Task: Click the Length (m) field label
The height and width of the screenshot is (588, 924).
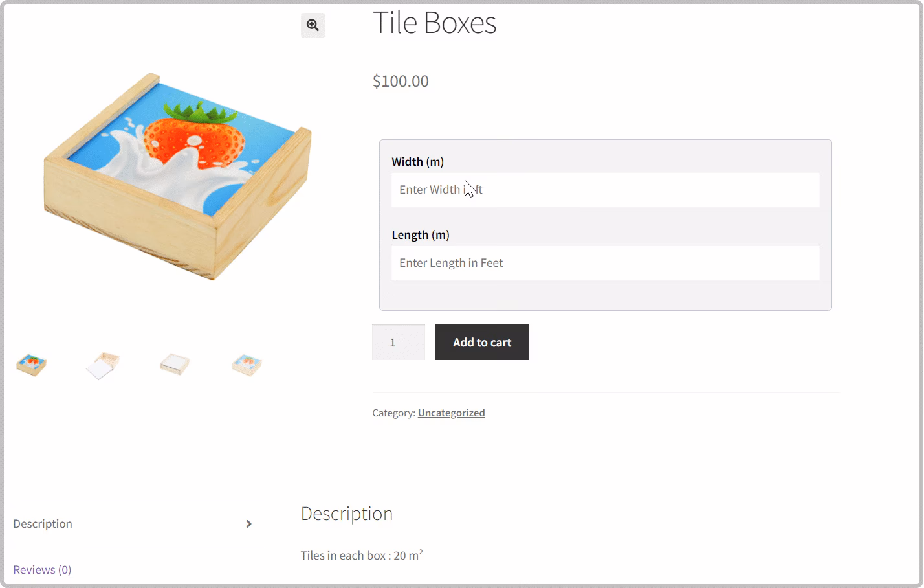Action: click(420, 235)
